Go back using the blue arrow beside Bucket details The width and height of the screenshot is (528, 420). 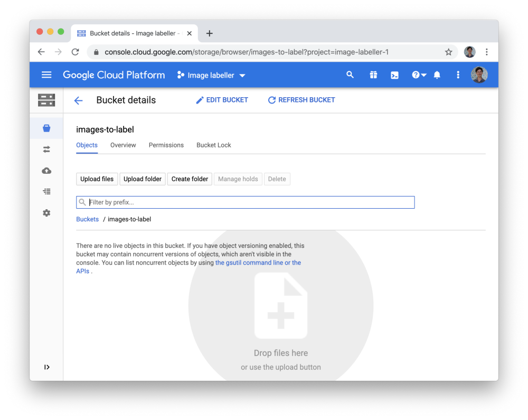coord(79,100)
